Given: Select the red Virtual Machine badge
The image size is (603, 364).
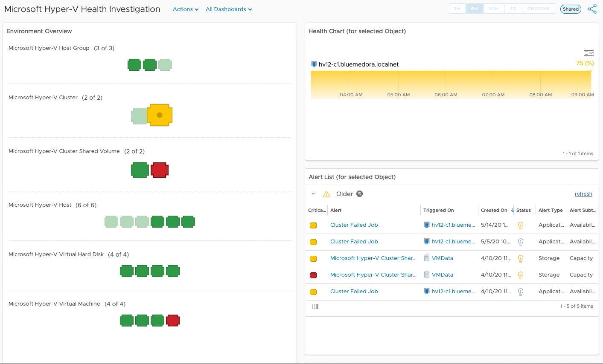Looking at the screenshot, I should pyautogui.click(x=173, y=321).
